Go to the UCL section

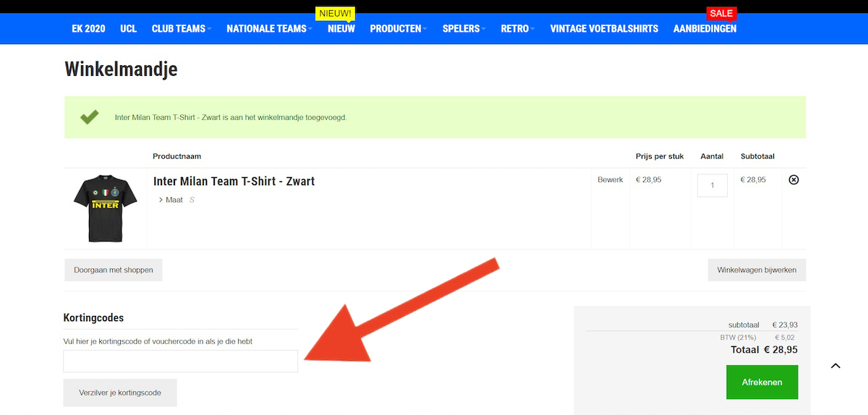[x=129, y=29]
